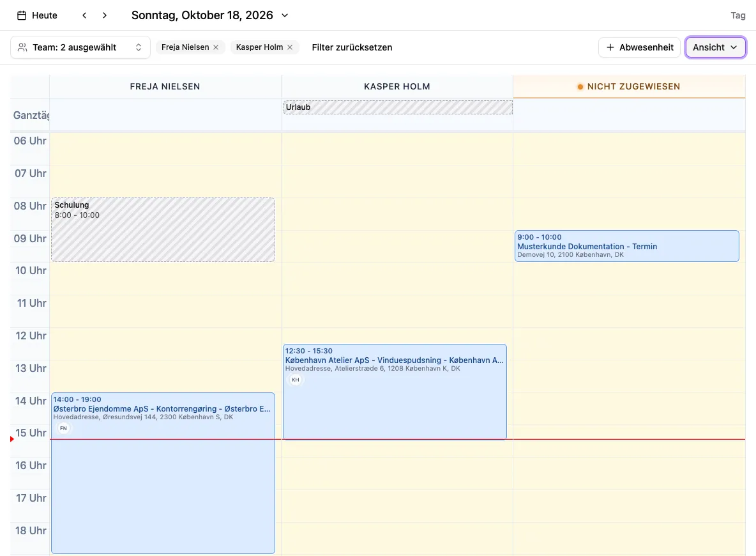Click the Ganztägig row label
The height and width of the screenshot is (556, 756).
[31, 115]
